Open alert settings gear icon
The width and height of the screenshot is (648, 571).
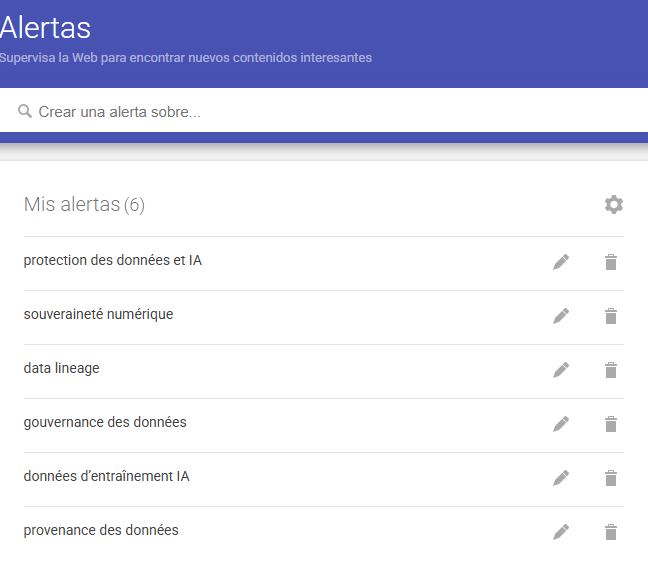coord(613,205)
